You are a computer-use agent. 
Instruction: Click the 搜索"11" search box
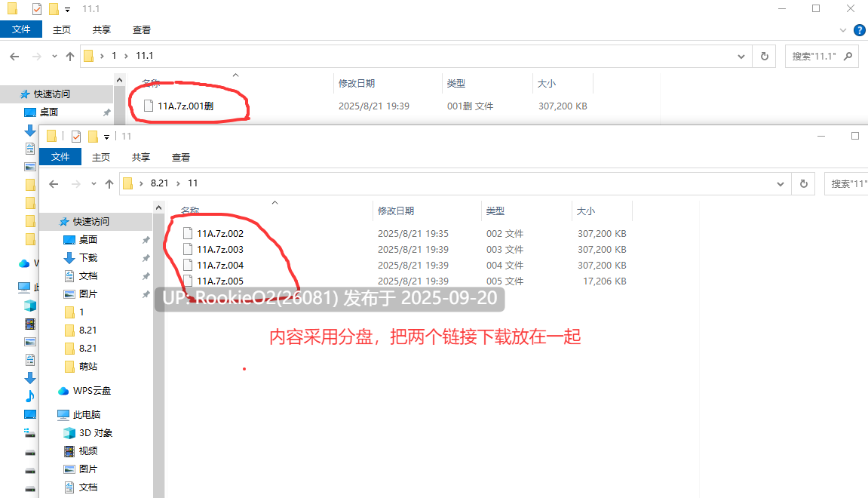[x=846, y=183]
